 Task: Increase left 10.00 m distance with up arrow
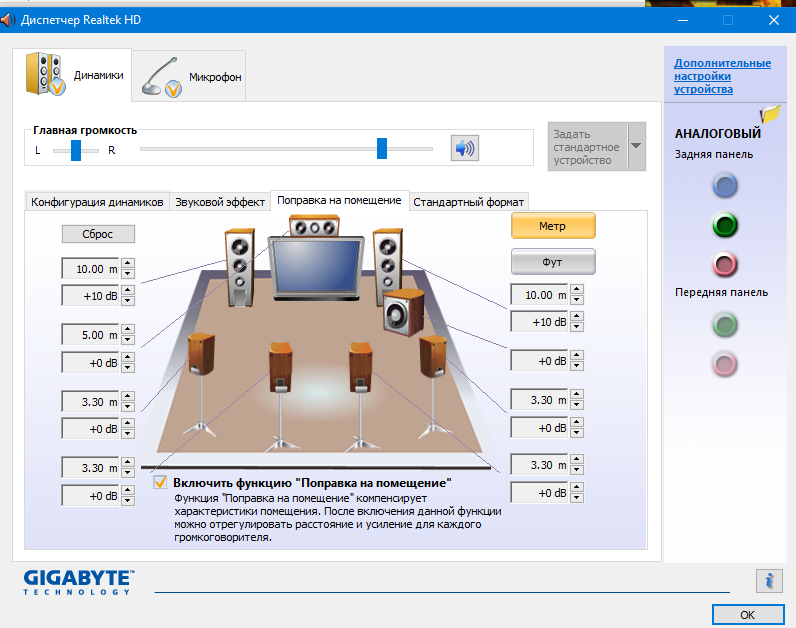coord(128,263)
